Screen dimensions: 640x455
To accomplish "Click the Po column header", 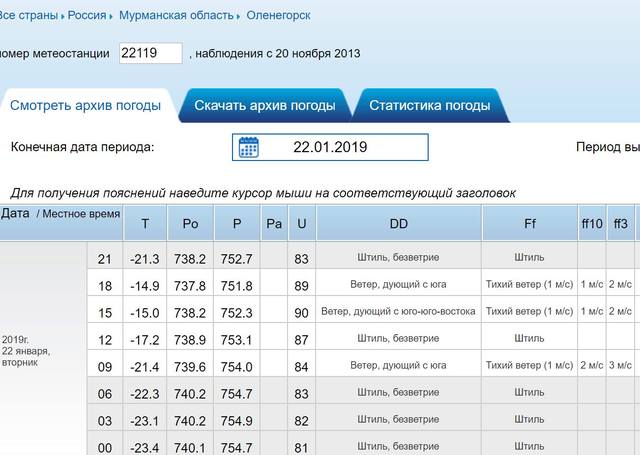I will 190,223.
